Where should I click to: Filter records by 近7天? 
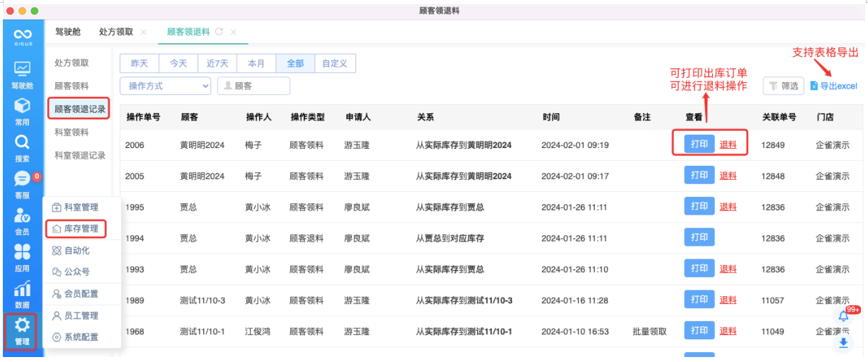[217, 63]
